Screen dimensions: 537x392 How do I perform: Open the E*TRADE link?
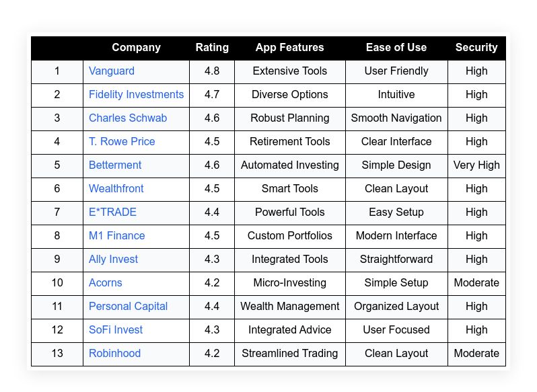[112, 212]
